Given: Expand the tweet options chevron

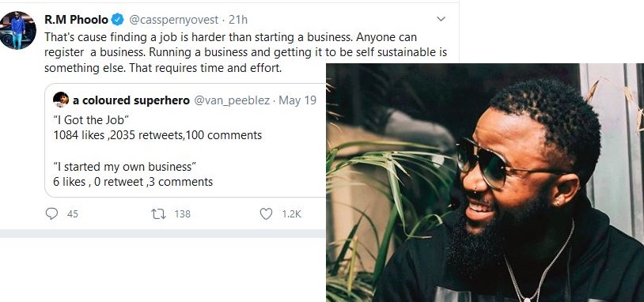Looking at the screenshot, I should tap(441, 19).
